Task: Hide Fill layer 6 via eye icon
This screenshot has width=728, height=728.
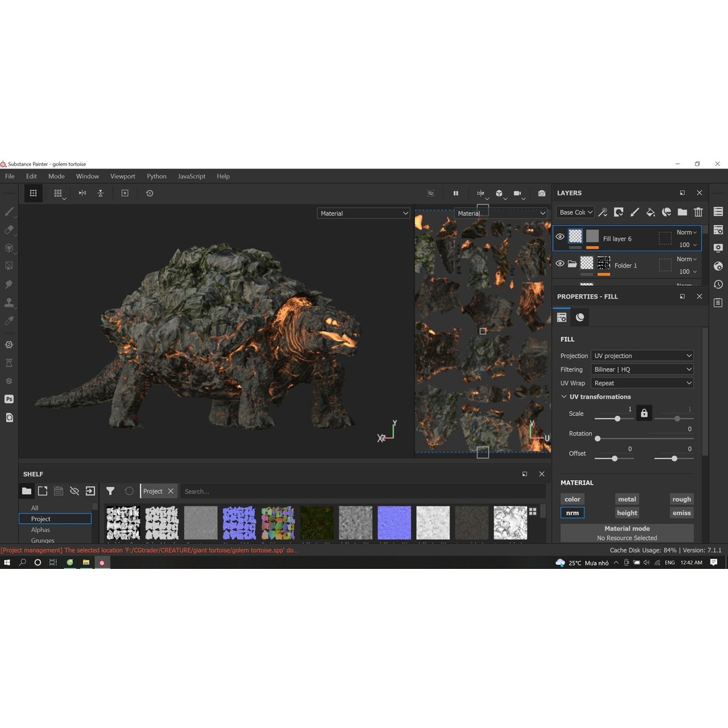Action: pos(560,237)
